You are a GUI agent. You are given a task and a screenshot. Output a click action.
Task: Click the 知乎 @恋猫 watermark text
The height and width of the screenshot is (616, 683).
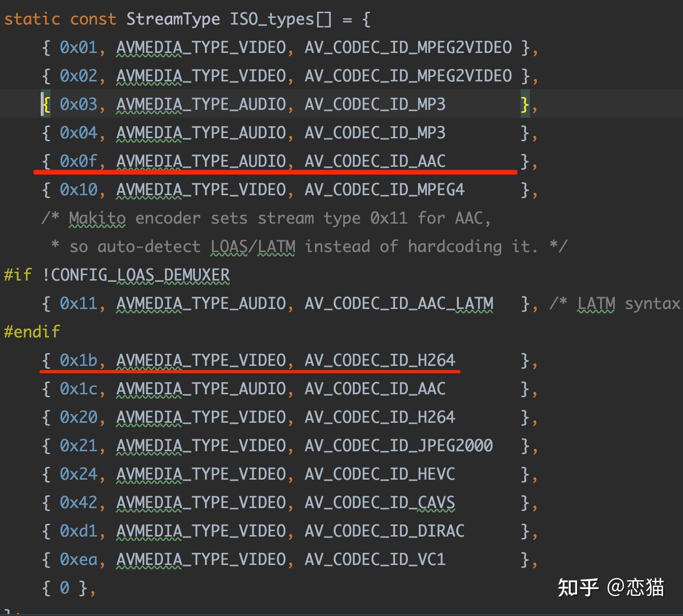click(x=611, y=586)
